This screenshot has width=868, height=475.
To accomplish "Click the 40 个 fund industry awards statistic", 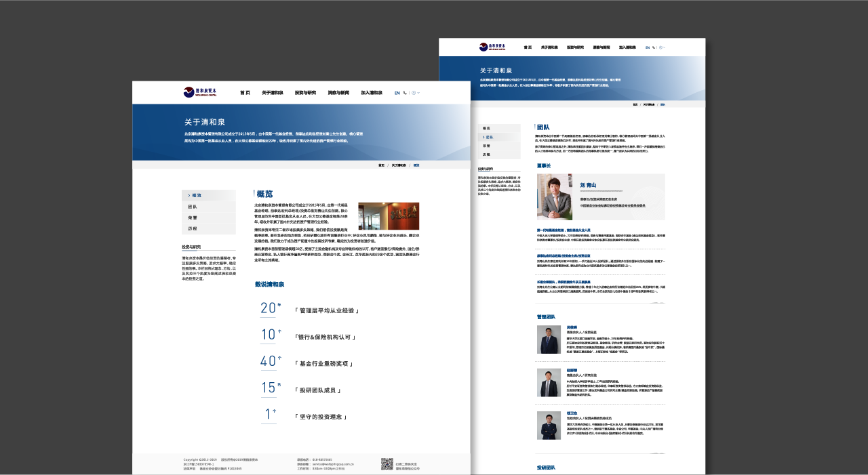I will (271, 362).
